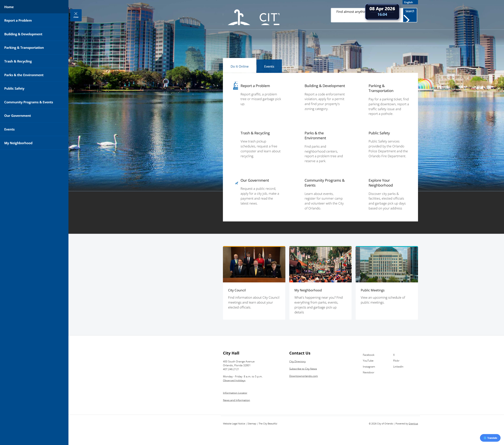Open the X social media link
This screenshot has height=445, width=504.
(x=394, y=355)
